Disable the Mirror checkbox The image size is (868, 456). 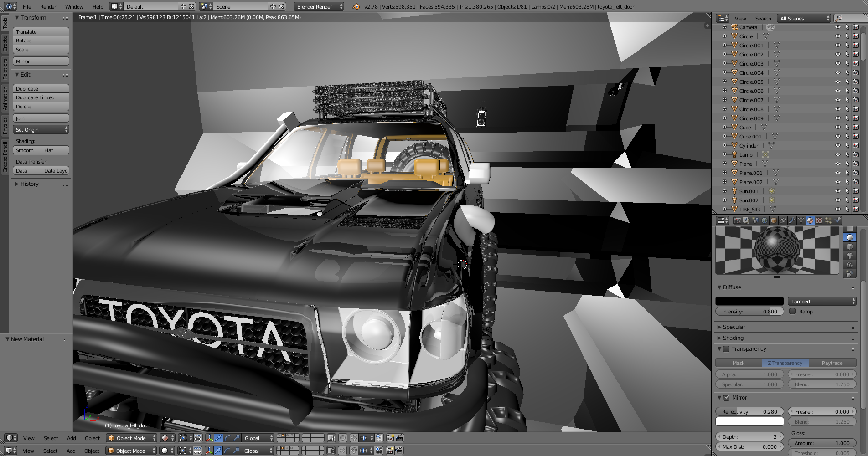tap(726, 398)
